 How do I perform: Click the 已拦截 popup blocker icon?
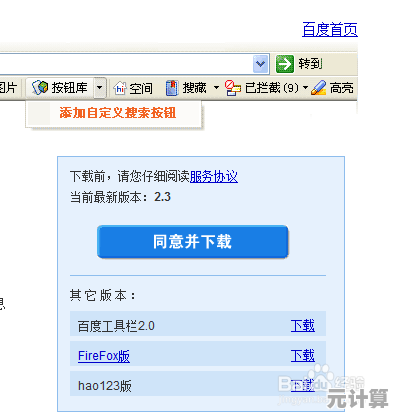coord(232,88)
